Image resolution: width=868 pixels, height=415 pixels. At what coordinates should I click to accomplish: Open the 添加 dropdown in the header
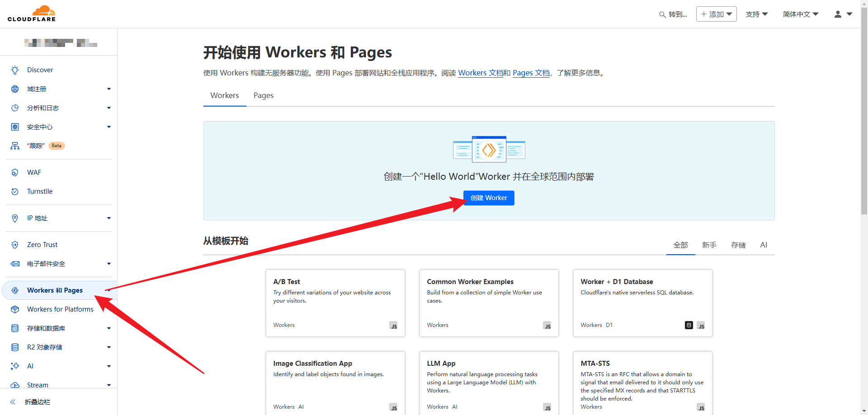717,14
